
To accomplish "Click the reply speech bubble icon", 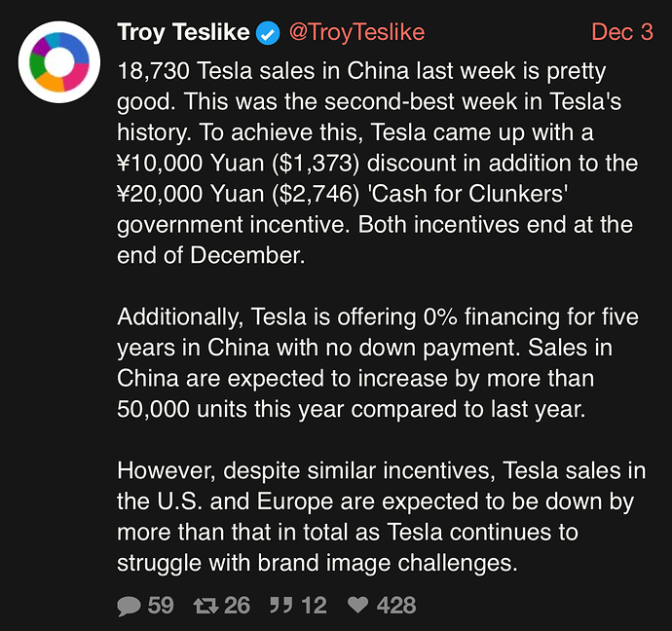I will click(129, 606).
